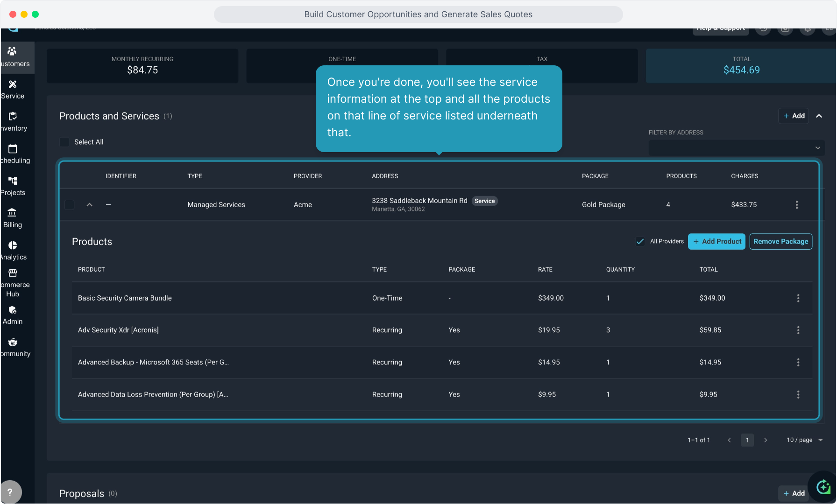The width and height of the screenshot is (837, 504).
Task: Uncheck the All Providers checkbox
Action: [640, 241]
